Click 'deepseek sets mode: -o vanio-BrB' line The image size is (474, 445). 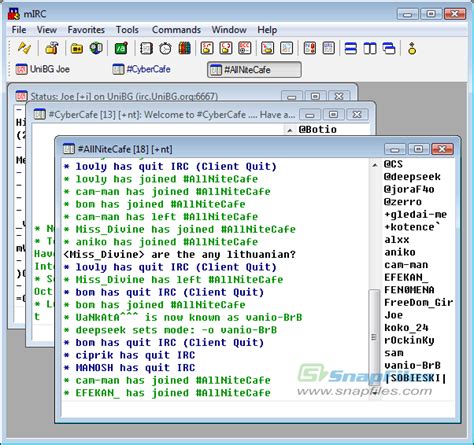click(170, 330)
